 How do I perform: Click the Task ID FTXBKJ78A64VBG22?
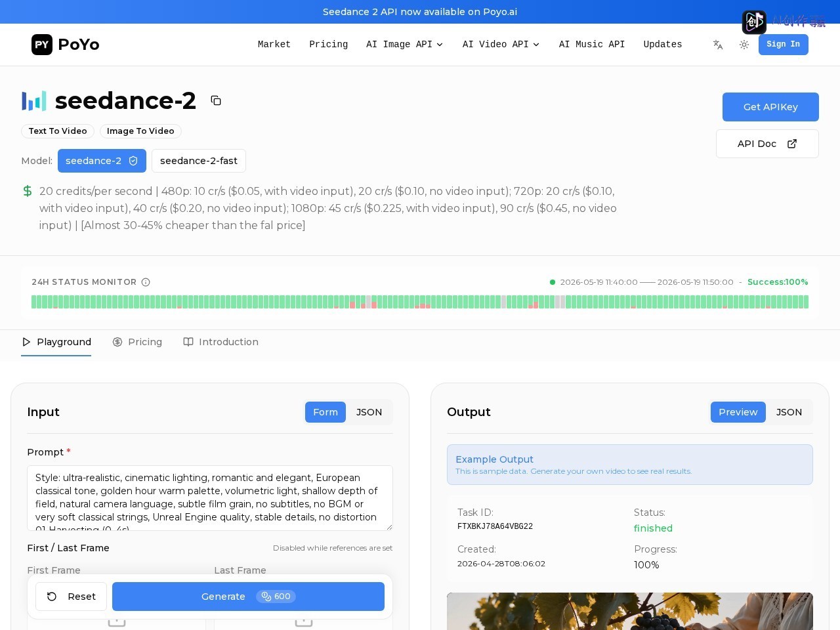point(495,526)
